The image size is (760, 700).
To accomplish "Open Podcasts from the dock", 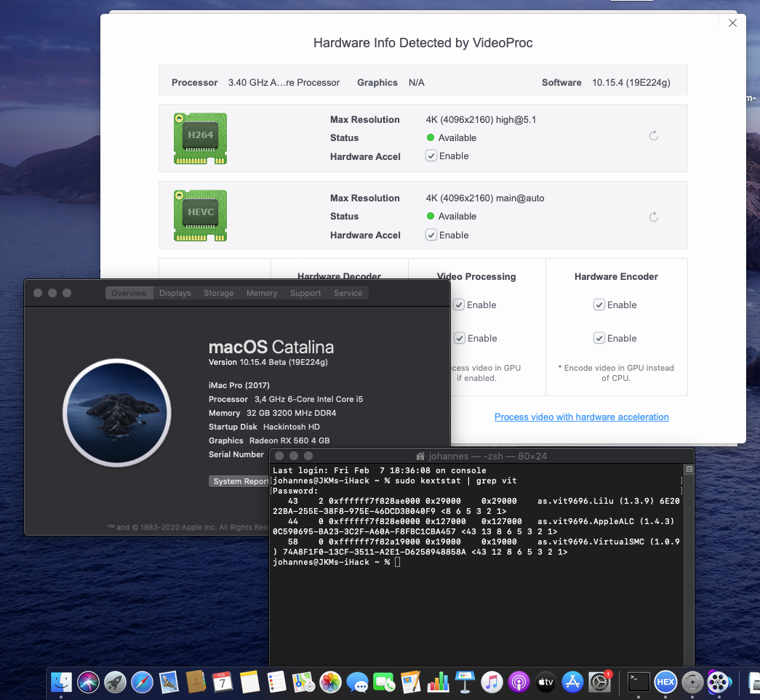I will (519, 682).
